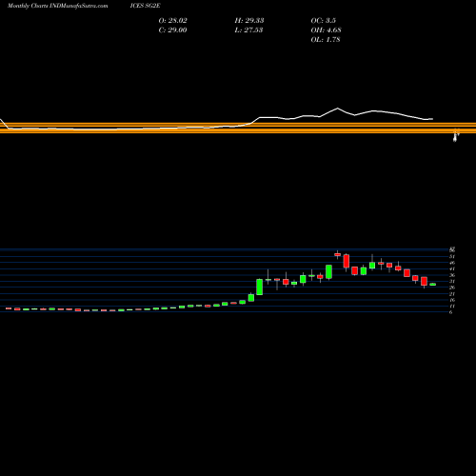Click the OL: 1.78 reading

click(326, 40)
